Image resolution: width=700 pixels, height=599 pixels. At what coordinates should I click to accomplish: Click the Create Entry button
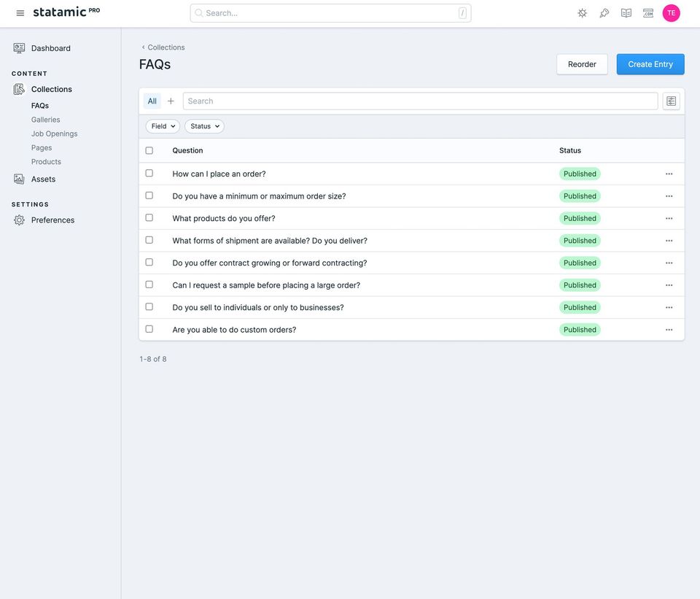pos(650,64)
